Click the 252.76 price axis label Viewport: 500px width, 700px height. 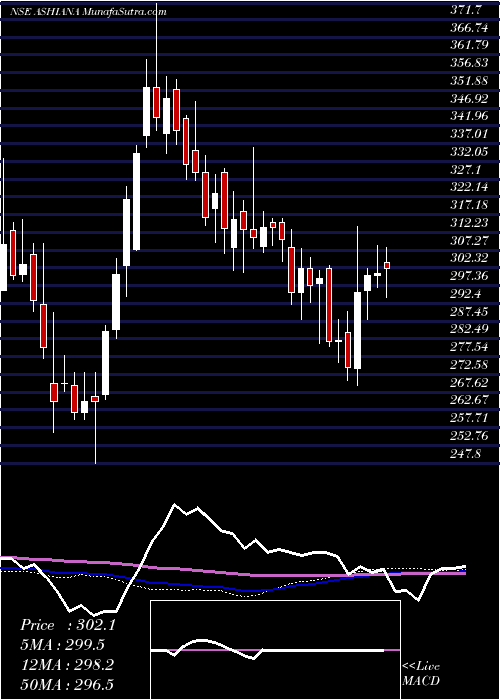coord(469,435)
